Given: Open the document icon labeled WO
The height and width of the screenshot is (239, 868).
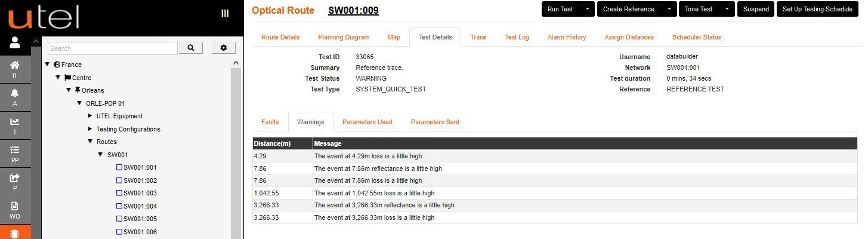Looking at the screenshot, I should (x=15, y=210).
